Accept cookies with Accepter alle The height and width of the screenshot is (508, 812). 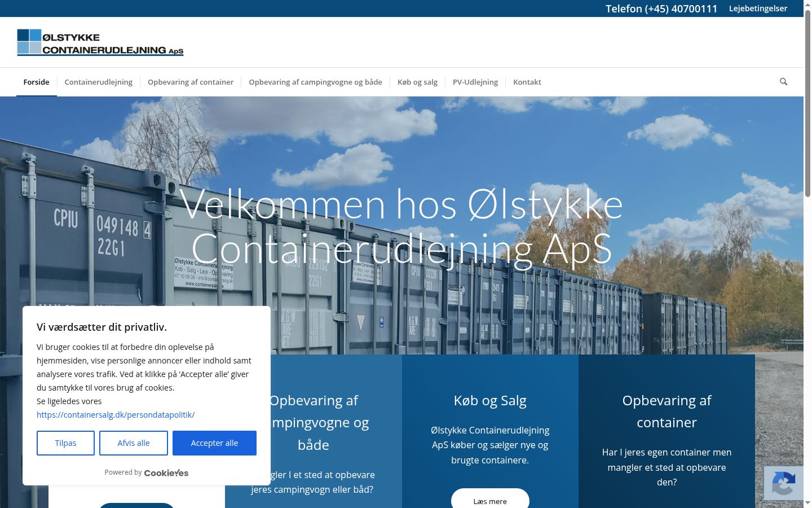point(214,443)
